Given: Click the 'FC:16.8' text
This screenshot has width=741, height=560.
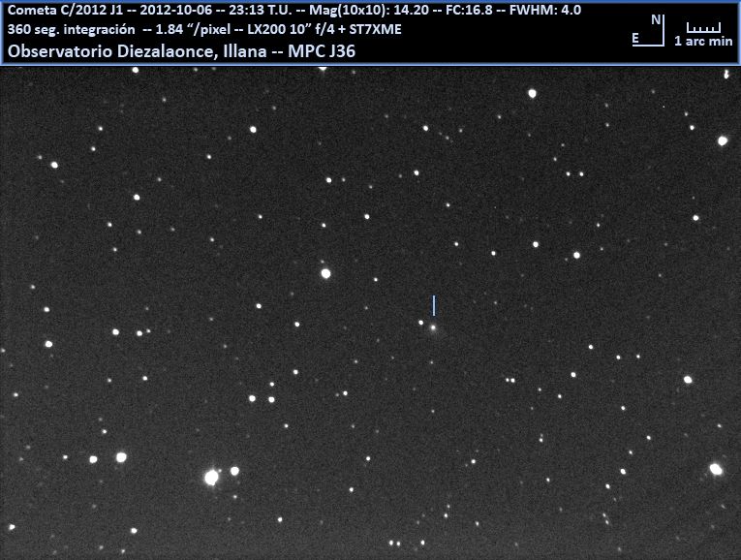Looking at the screenshot, I should [x=469, y=10].
